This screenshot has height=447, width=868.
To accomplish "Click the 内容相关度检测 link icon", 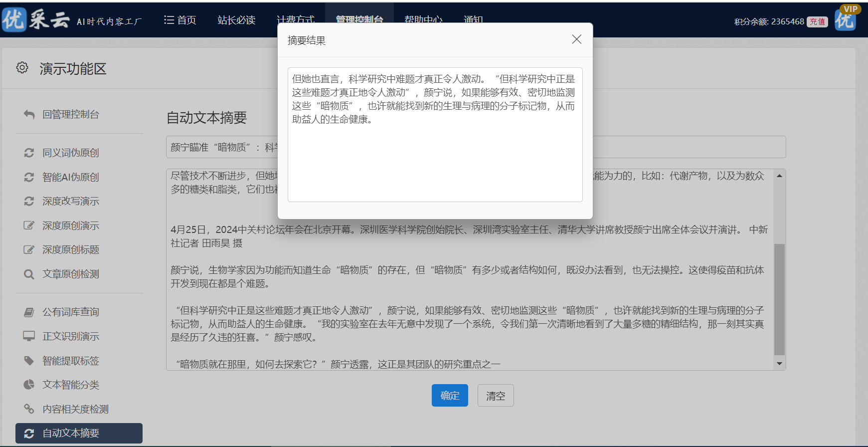I will click(29, 409).
